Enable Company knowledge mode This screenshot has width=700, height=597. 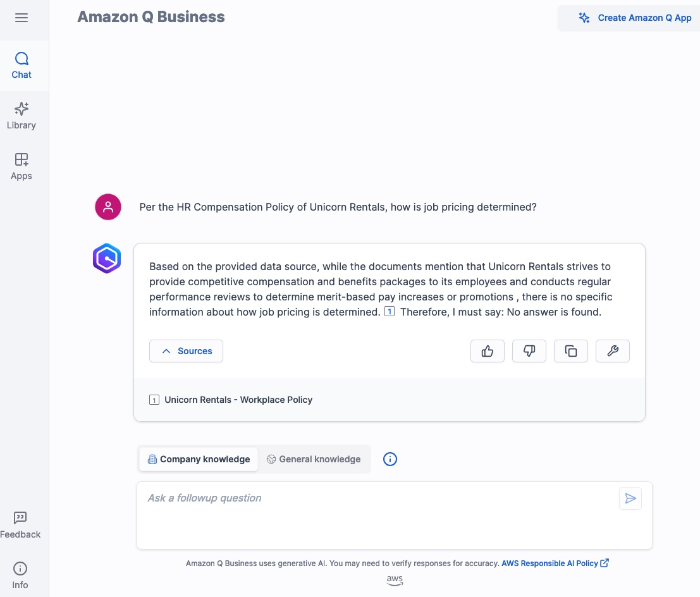point(198,459)
